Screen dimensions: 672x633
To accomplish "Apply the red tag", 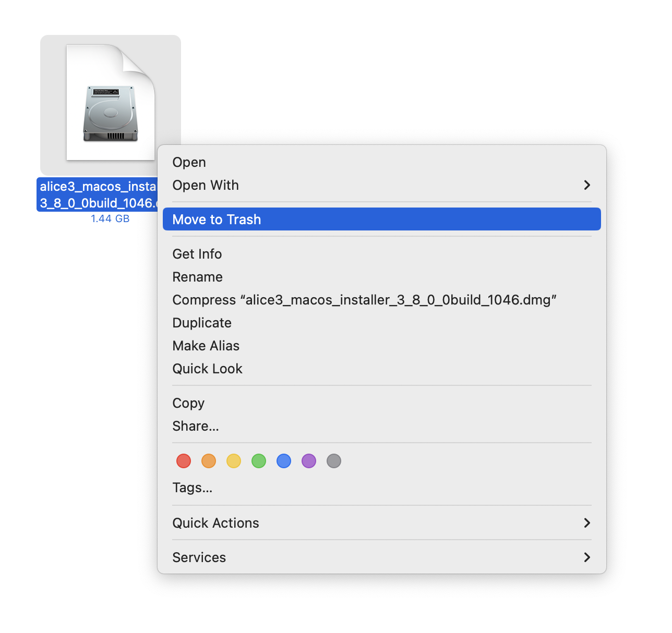I will (x=183, y=461).
